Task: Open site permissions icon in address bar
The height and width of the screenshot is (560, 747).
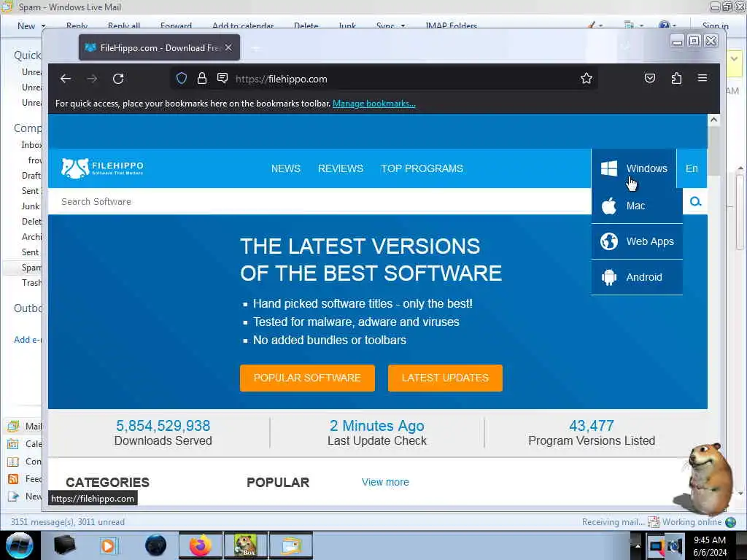Action: [222, 79]
